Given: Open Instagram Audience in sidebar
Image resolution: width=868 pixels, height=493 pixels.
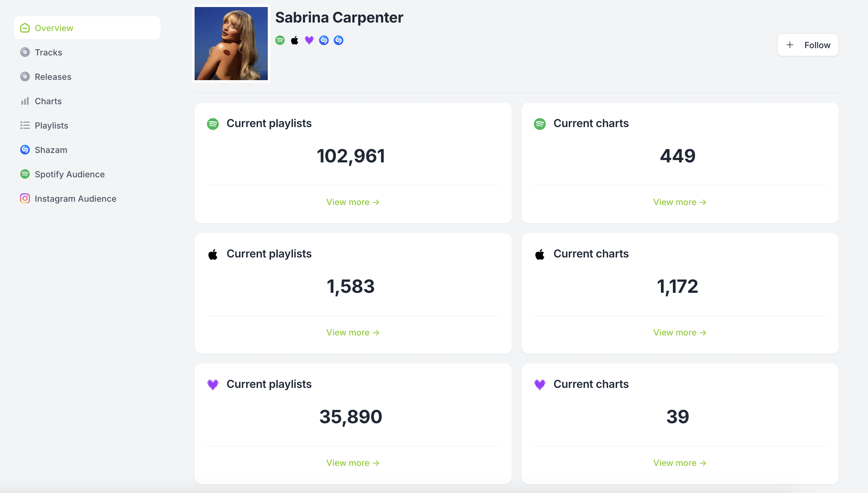Looking at the screenshot, I should point(87,198).
